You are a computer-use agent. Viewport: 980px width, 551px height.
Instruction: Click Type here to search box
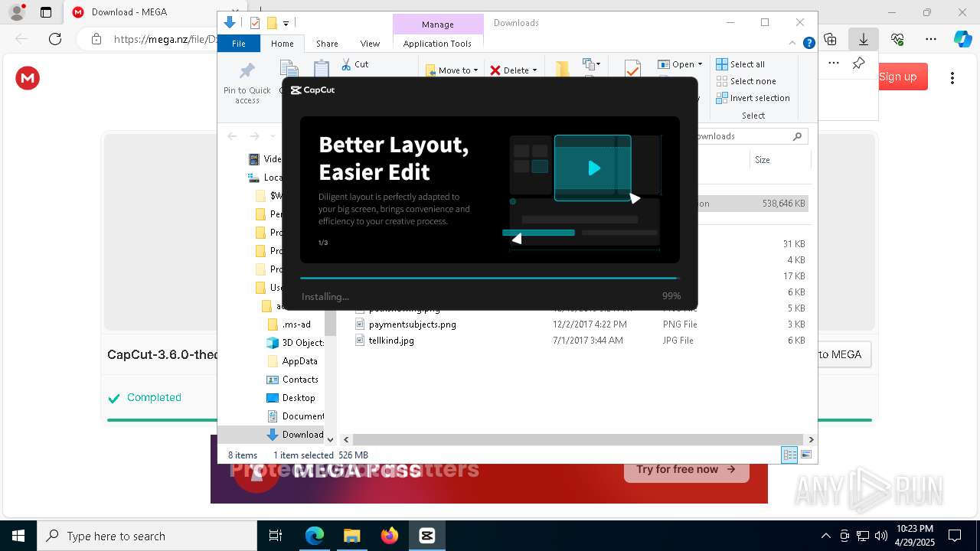pos(147,536)
